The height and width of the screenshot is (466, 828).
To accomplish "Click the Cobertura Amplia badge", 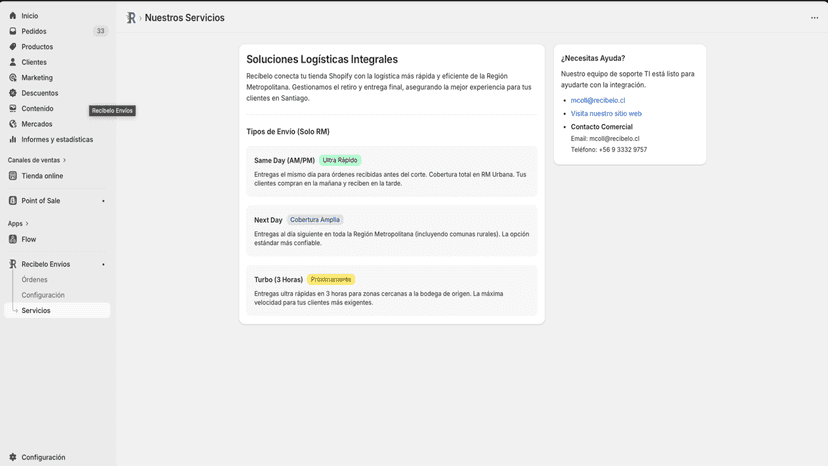I will [x=315, y=220].
